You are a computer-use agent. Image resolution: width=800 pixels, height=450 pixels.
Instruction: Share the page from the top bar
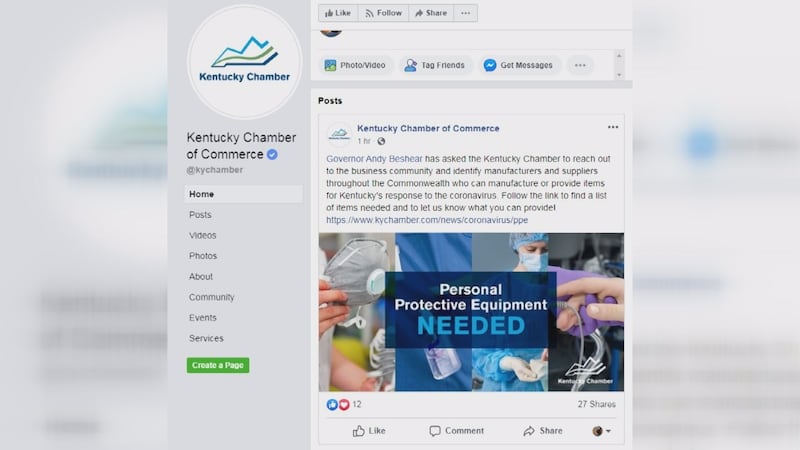click(x=431, y=13)
